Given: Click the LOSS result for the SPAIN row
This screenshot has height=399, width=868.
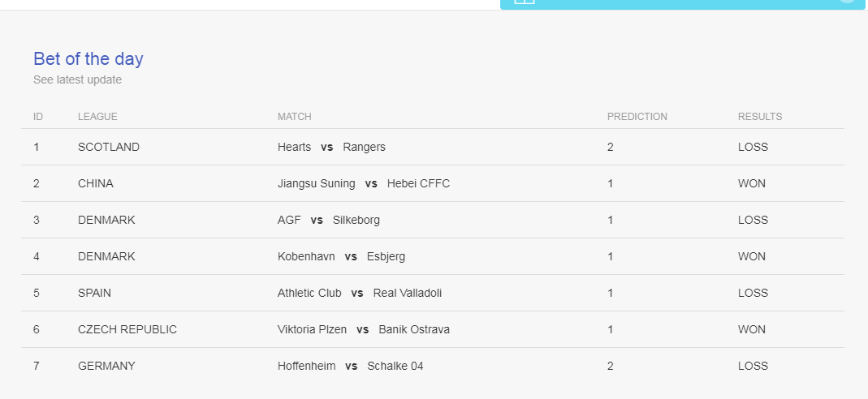Looking at the screenshot, I should tap(753, 293).
